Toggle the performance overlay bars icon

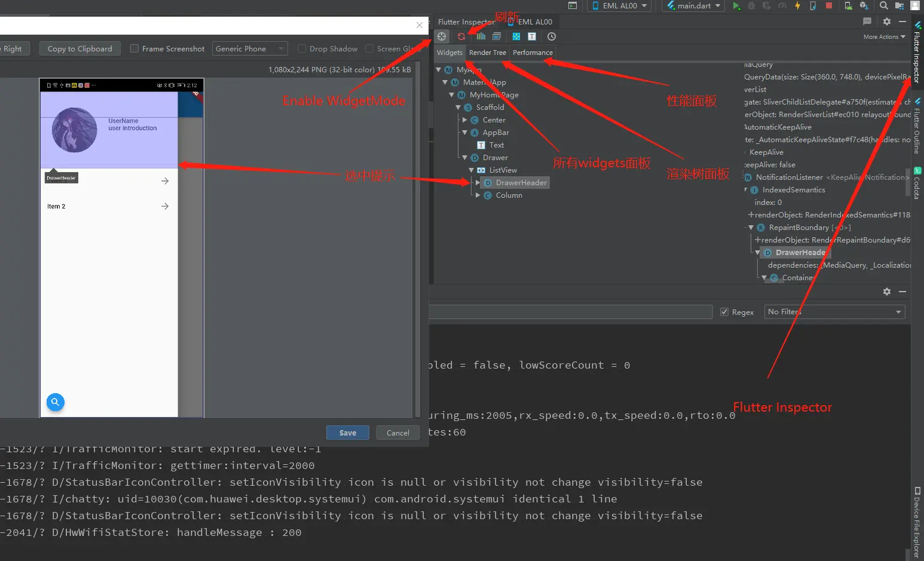pos(481,36)
